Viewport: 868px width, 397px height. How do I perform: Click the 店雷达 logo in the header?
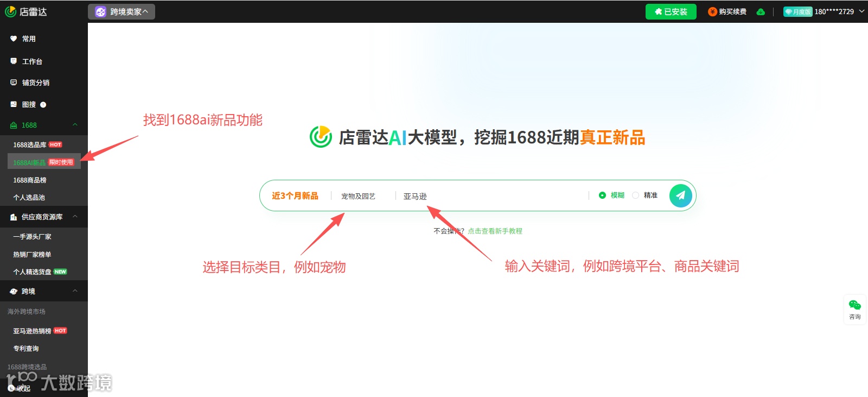[x=26, y=11]
